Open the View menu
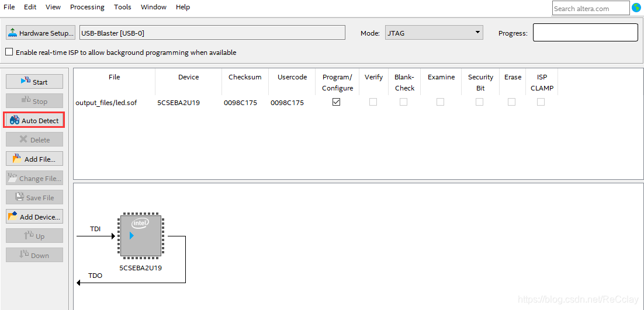This screenshot has width=644, height=310. click(x=53, y=7)
